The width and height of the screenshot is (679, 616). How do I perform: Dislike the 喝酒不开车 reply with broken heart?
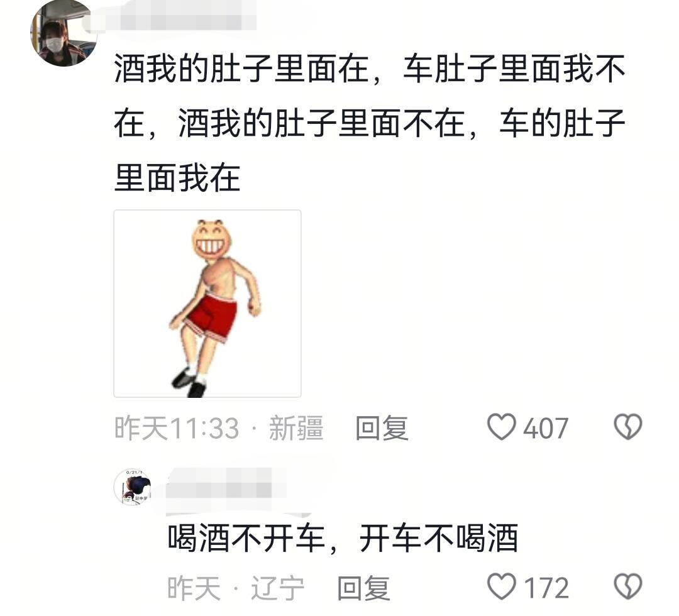(628, 586)
